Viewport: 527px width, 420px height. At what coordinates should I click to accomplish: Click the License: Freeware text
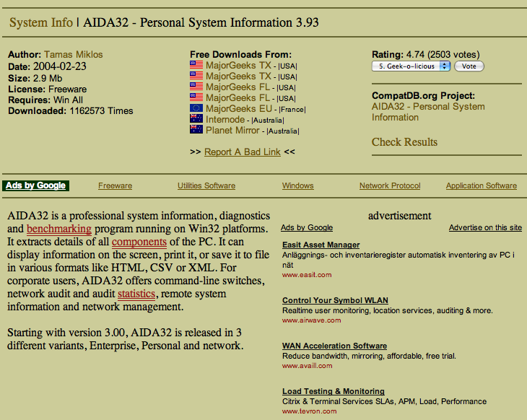48,89
